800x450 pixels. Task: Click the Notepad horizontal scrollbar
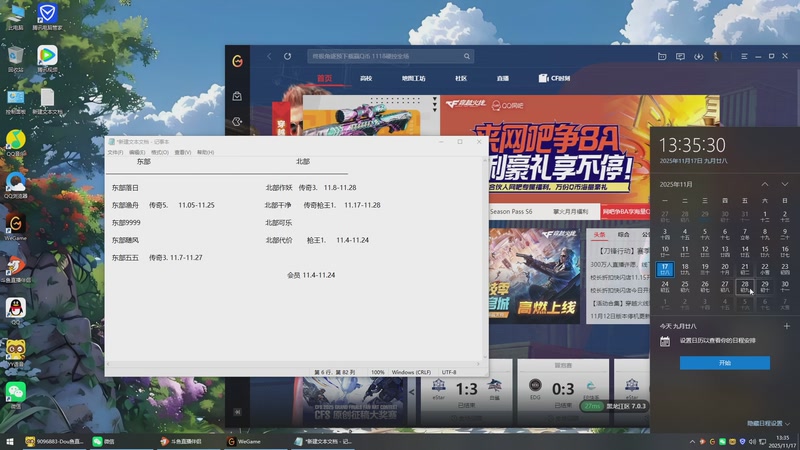pos(293,364)
